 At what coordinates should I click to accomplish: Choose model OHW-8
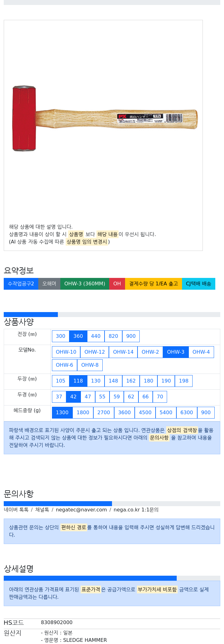90,365
